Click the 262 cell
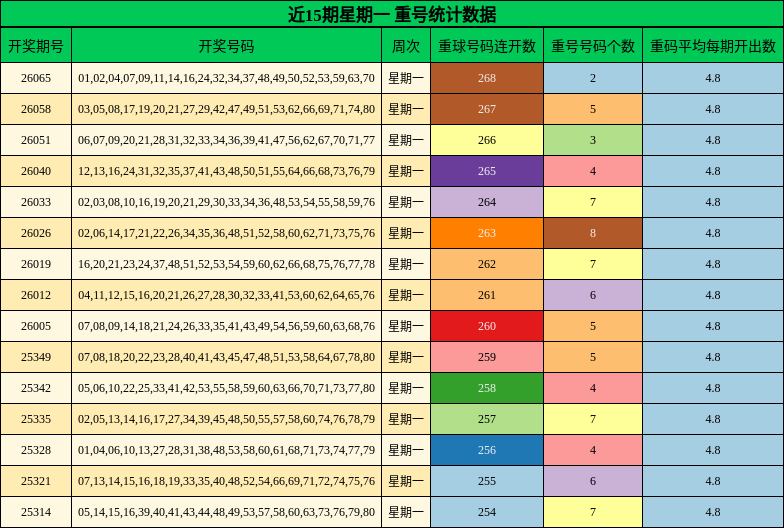Viewport: 784px width, 528px height. [x=487, y=264]
